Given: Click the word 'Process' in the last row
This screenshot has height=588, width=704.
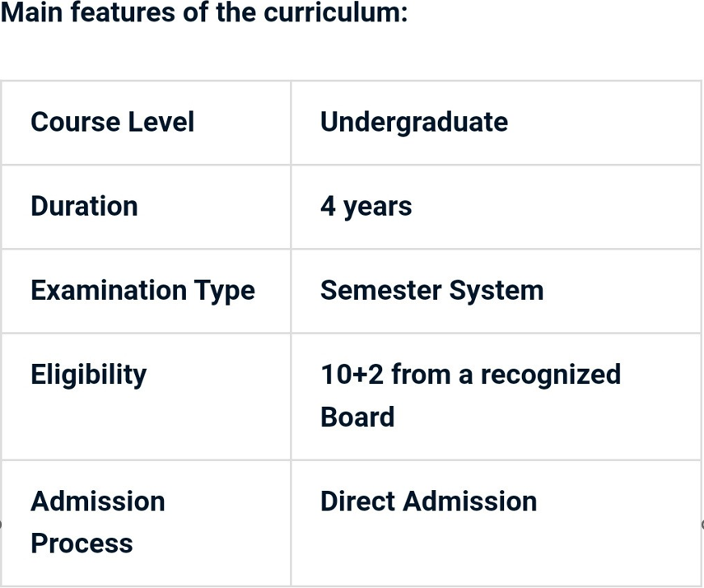Looking at the screenshot, I should coord(82,544).
